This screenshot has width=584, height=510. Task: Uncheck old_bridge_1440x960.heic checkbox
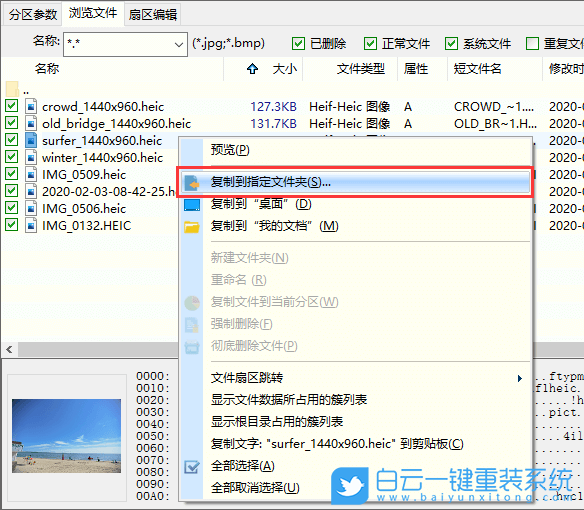[x=12, y=123]
